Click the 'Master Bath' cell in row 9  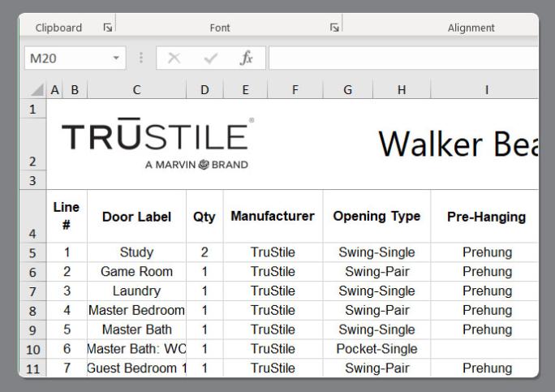pos(136,330)
